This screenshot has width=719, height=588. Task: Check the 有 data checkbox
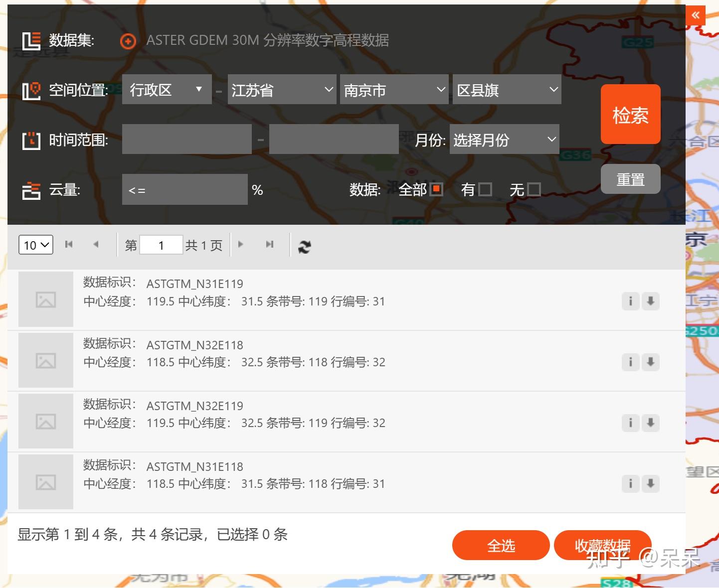[486, 189]
